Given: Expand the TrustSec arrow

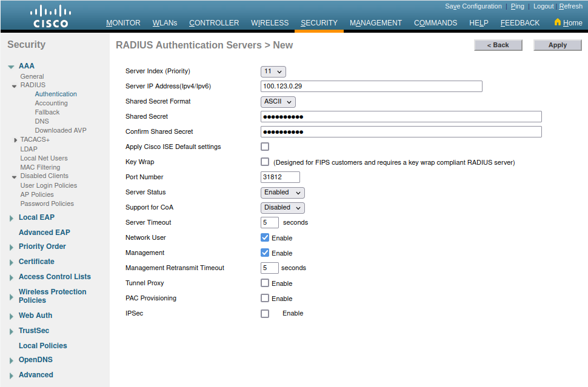Looking at the screenshot, I should [12, 331].
